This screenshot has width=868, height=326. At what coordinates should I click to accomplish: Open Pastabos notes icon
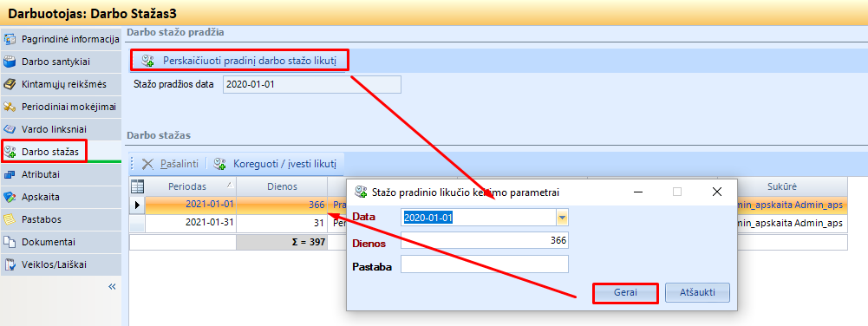(10, 219)
